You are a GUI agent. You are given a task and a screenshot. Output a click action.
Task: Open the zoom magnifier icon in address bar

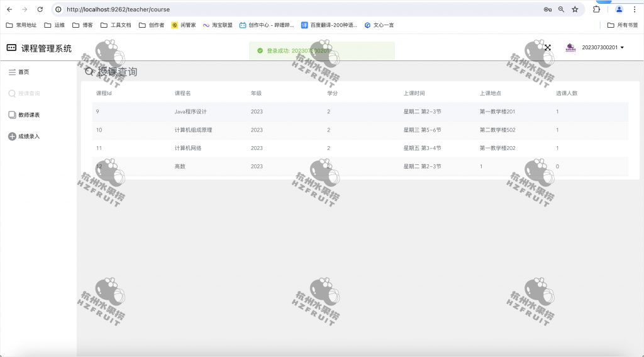pyautogui.click(x=561, y=9)
